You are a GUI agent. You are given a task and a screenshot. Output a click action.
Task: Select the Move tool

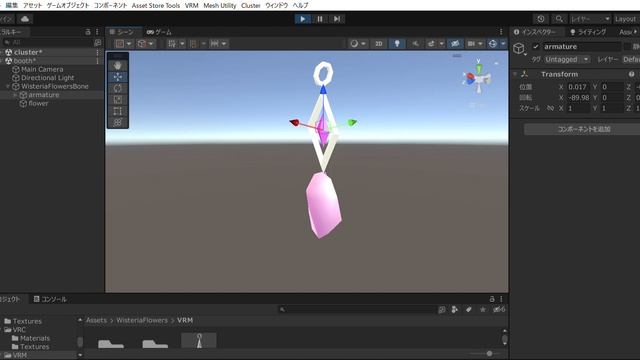click(x=118, y=77)
